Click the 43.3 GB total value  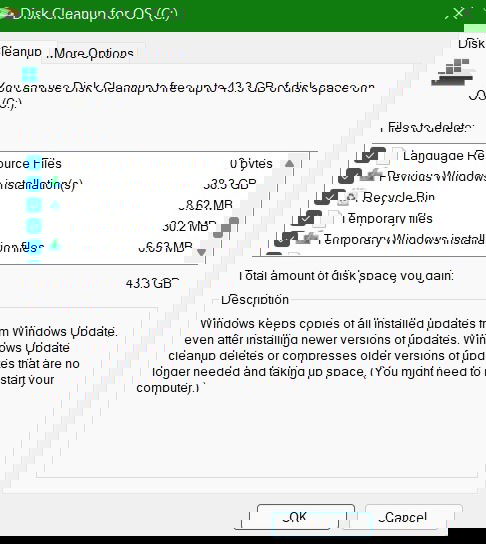(153, 283)
